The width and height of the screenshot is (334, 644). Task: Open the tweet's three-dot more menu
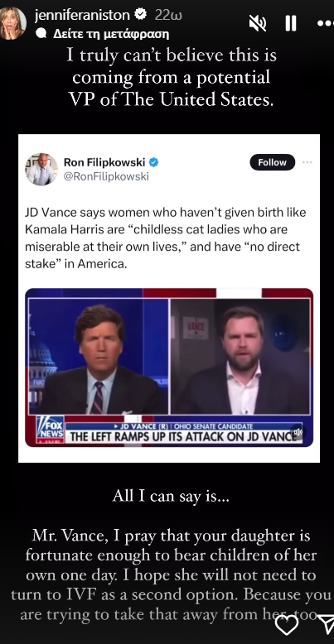pos(307,162)
